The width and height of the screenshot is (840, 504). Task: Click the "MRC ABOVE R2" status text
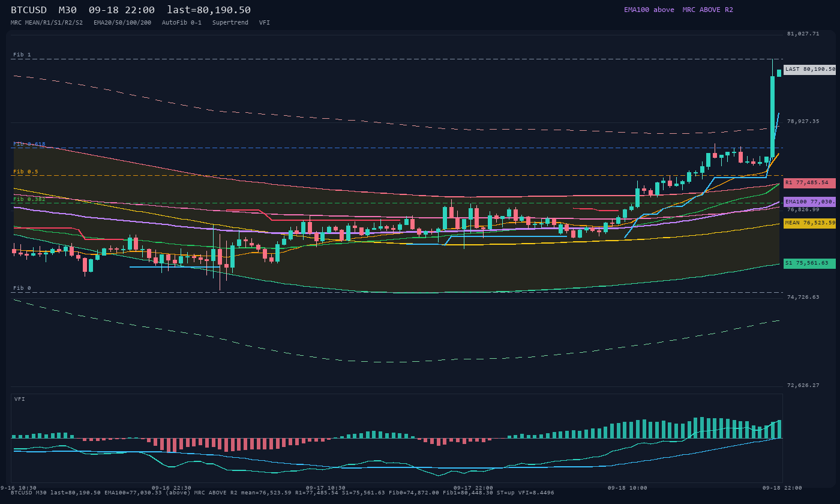click(708, 10)
